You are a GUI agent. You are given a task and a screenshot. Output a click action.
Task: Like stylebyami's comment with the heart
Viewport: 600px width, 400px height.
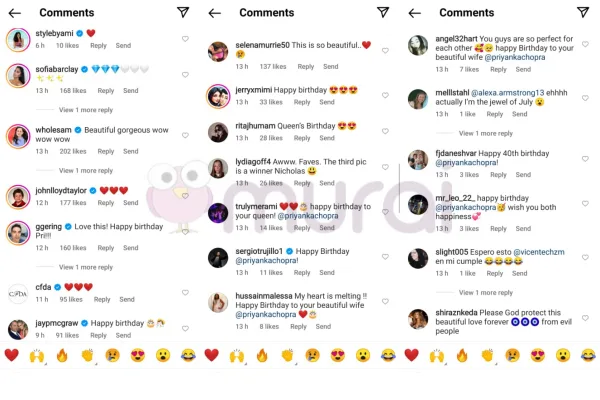tap(185, 39)
